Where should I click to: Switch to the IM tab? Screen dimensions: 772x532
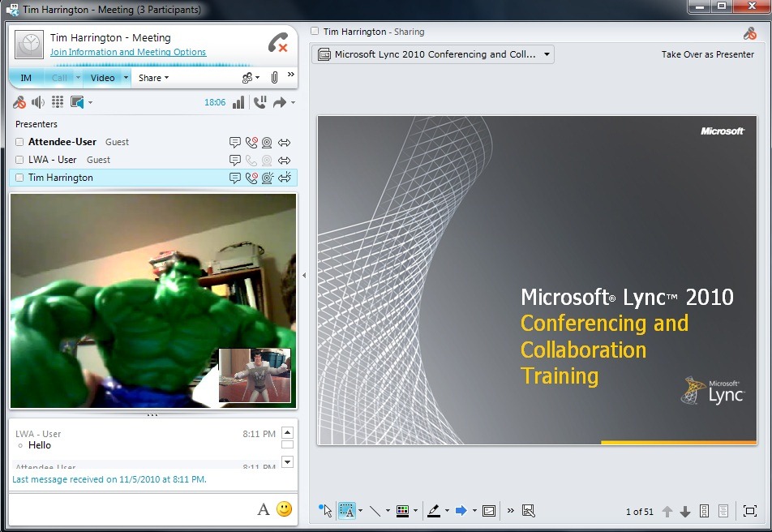26,78
